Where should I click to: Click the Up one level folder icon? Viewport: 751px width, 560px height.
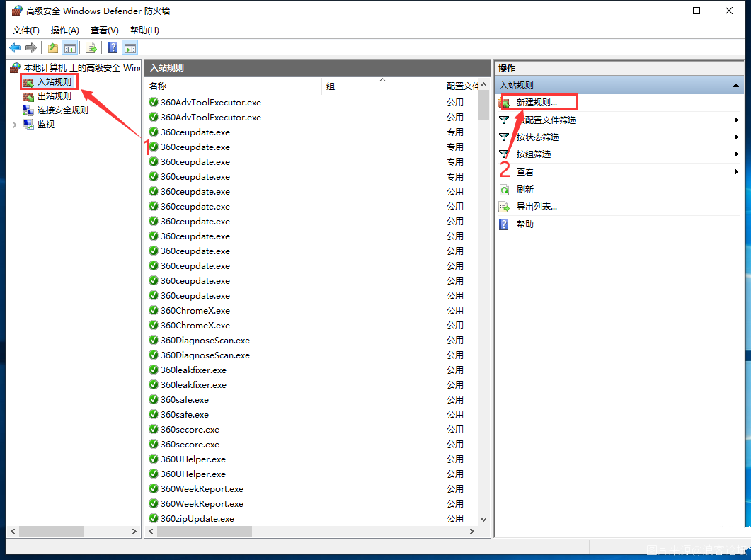[52, 48]
